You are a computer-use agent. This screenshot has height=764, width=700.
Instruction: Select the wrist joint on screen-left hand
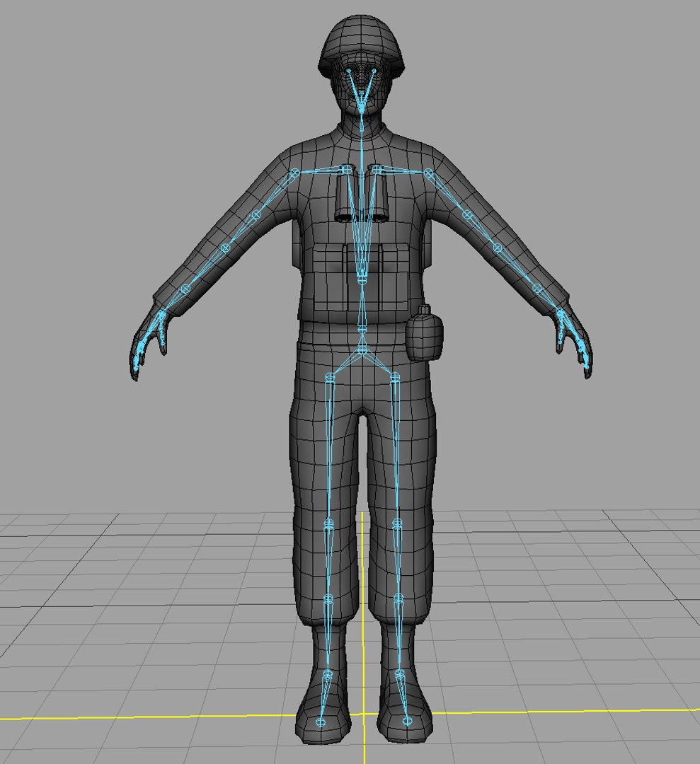[x=161, y=313]
